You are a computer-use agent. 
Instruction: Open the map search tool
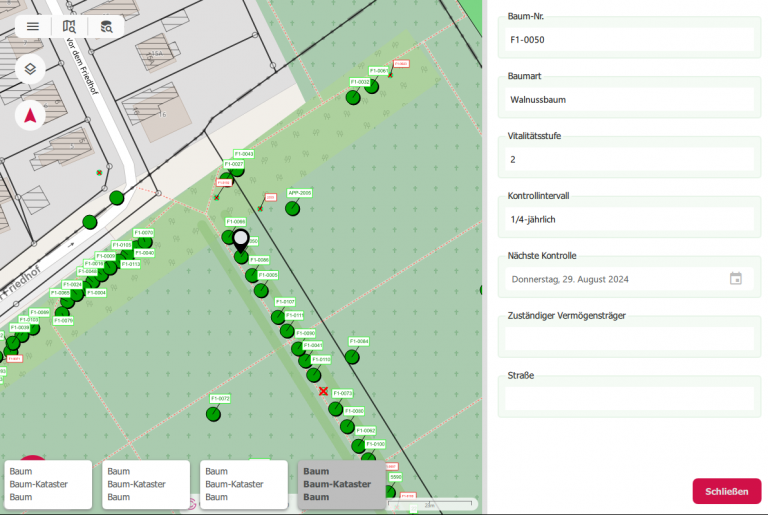point(69,26)
